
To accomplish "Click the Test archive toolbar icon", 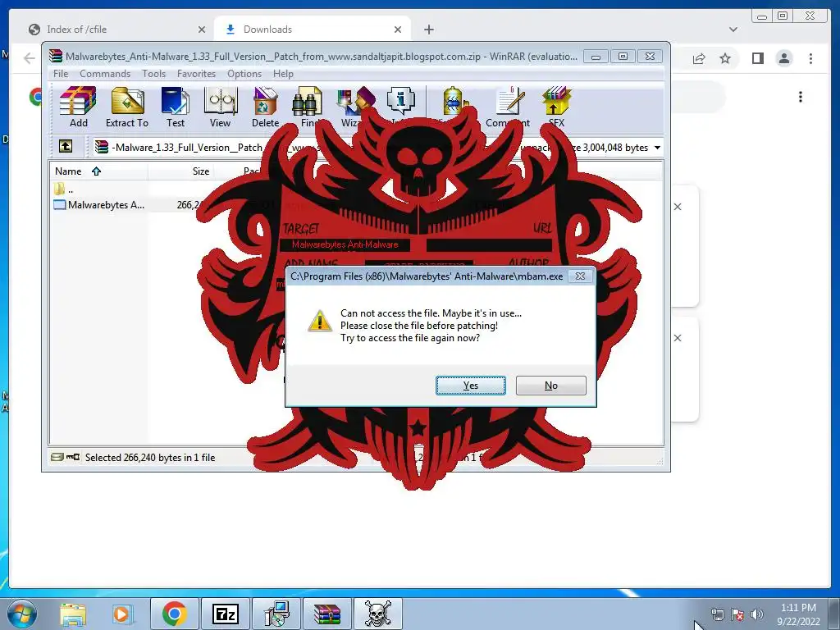I will tap(176, 107).
